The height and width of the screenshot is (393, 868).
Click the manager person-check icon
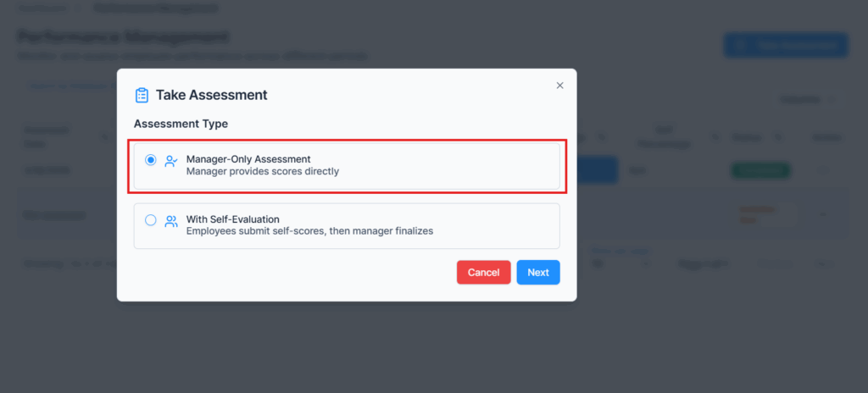(x=171, y=160)
